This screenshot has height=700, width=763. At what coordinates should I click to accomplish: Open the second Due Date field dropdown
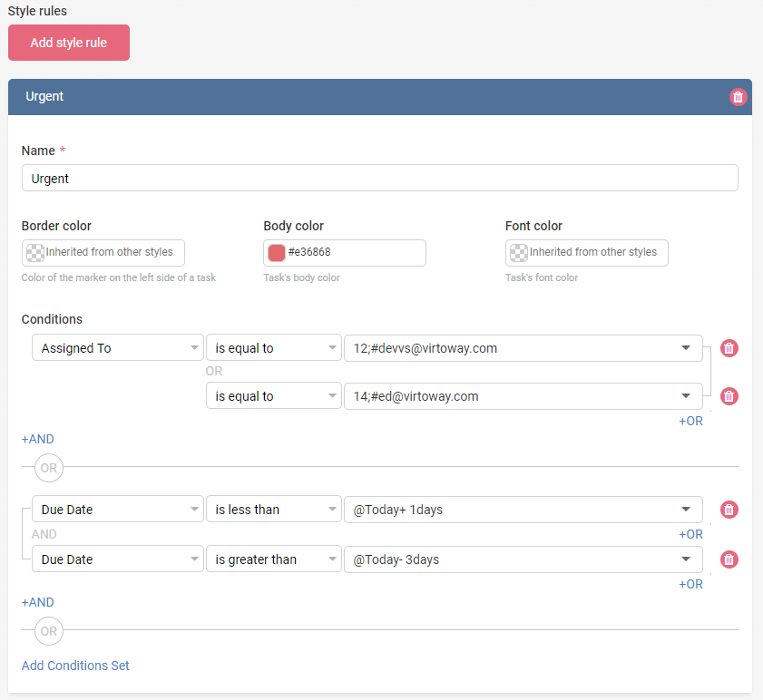point(118,559)
